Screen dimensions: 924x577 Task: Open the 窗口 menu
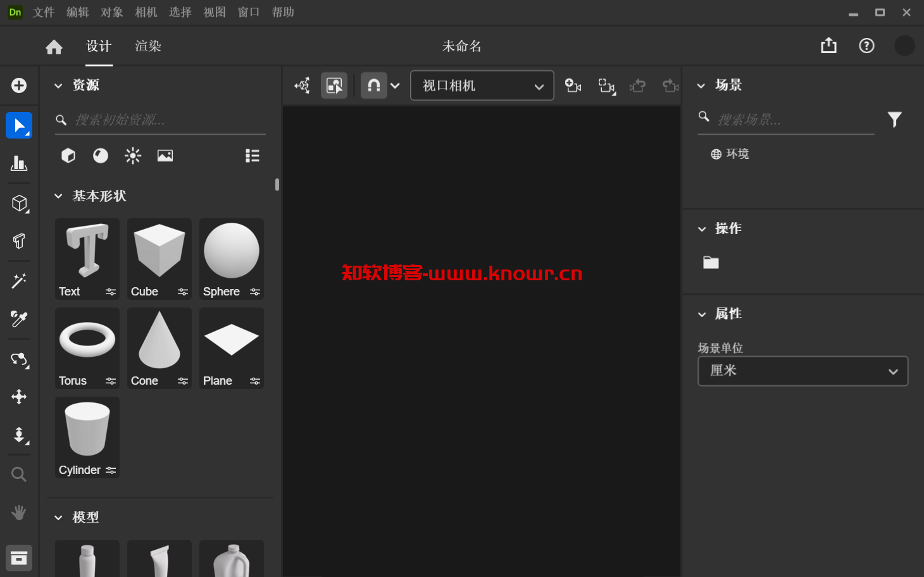[249, 12]
